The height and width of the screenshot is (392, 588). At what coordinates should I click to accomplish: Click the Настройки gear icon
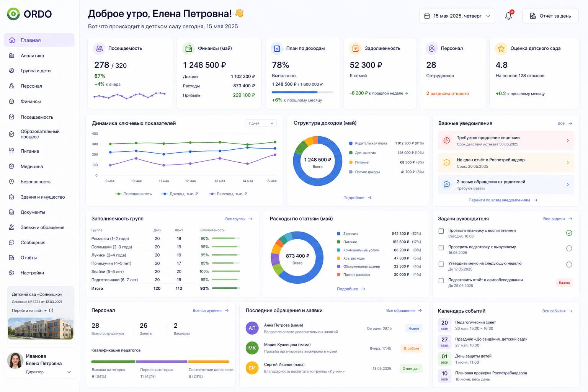(11, 273)
